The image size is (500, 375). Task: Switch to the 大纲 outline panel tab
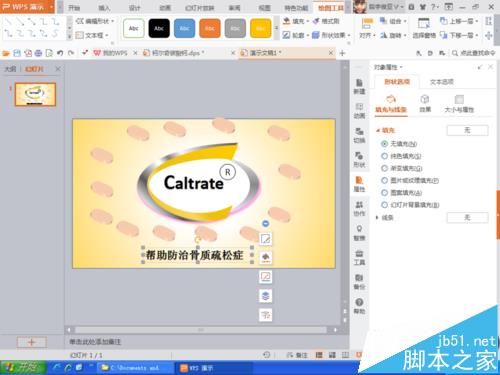click(x=10, y=69)
